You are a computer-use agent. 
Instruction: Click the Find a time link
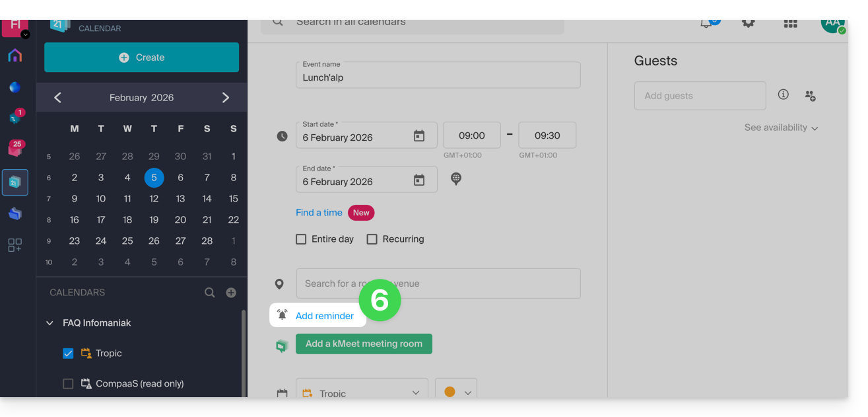click(x=319, y=213)
